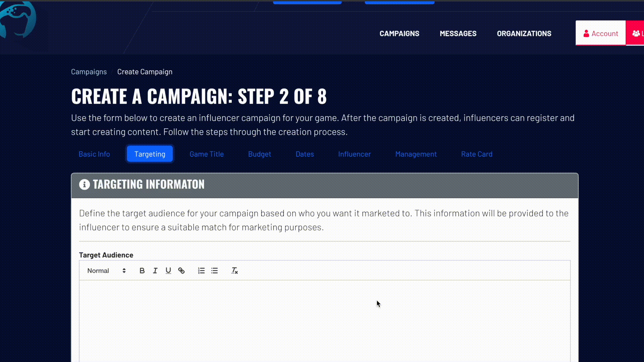Apply italic formatting
This screenshot has width=644, height=362.
155,270
